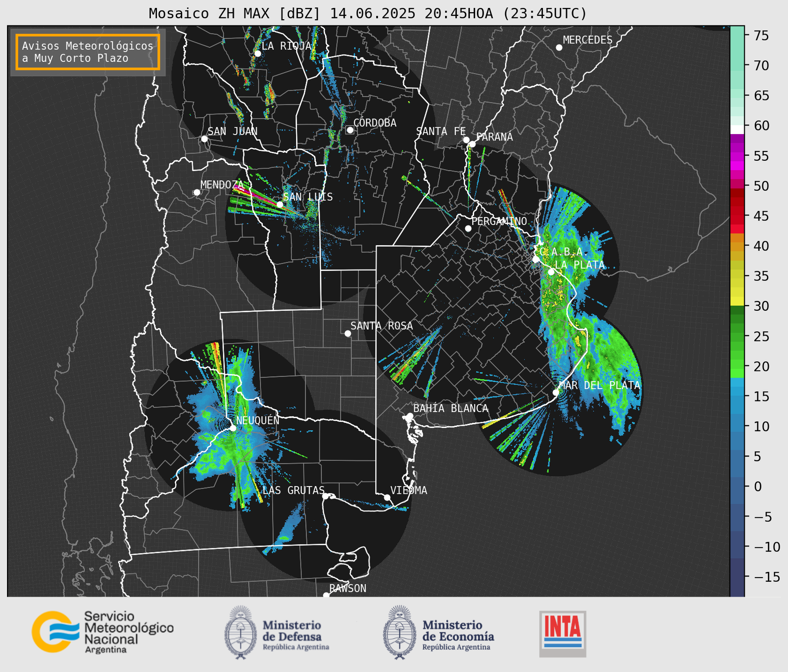Click the MERCEDES city marker
Screen dimensions: 788x672
tap(559, 48)
